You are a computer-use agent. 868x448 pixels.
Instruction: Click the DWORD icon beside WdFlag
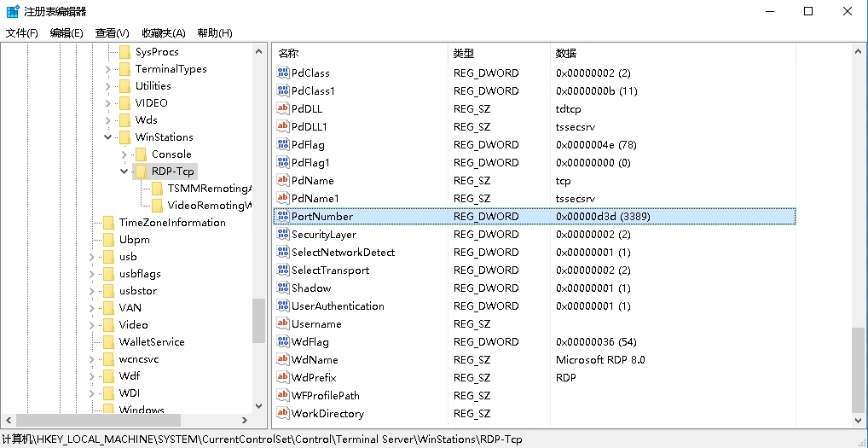(282, 341)
